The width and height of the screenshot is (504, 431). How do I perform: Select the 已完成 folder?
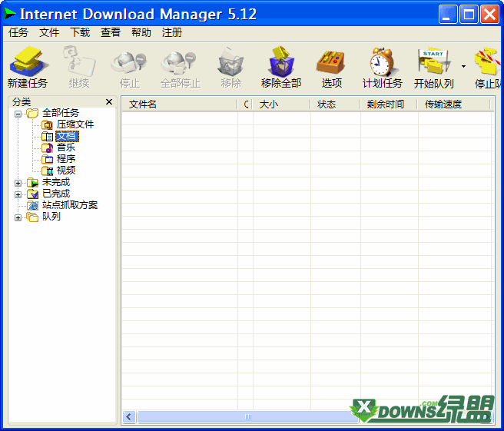pos(56,194)
